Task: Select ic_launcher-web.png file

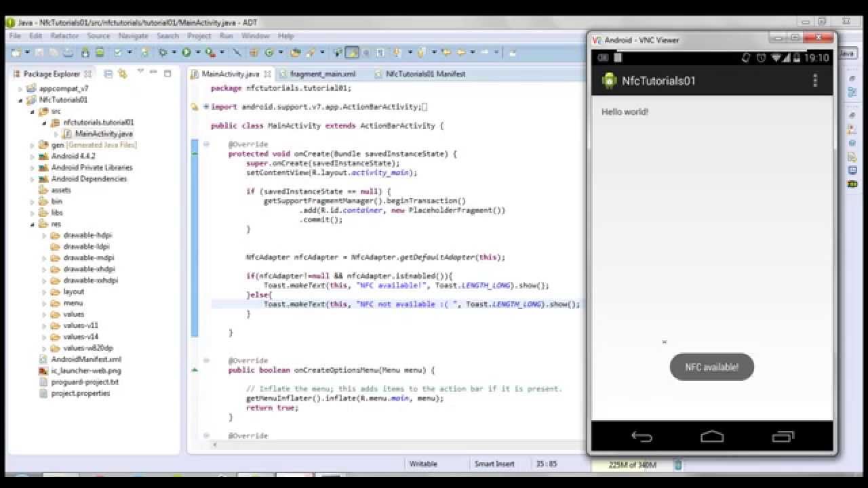Action: point(86,371)
